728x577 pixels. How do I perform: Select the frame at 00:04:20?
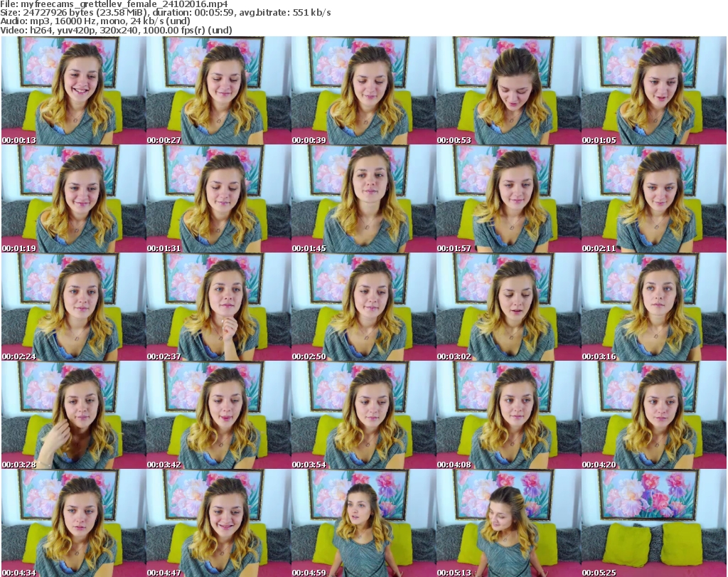point(653,415)
